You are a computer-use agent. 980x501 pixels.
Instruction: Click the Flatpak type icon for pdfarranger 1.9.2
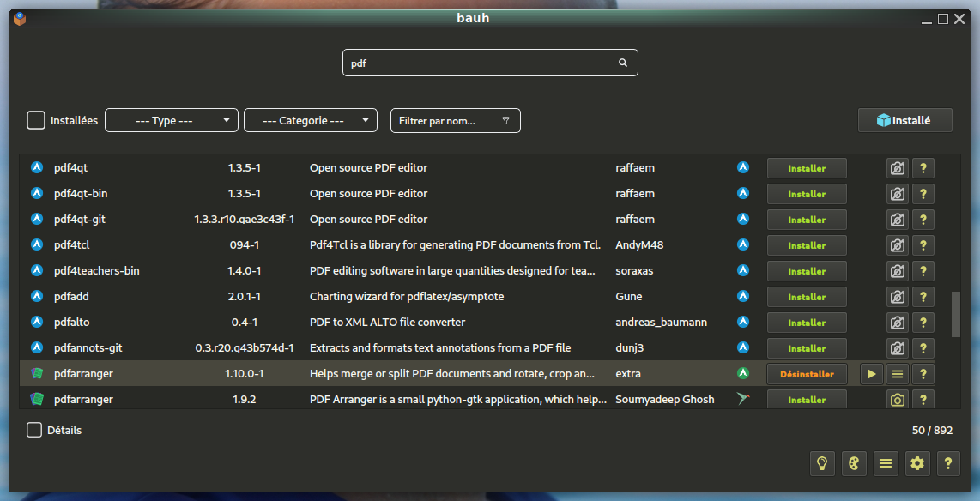(x=742, y=399)
